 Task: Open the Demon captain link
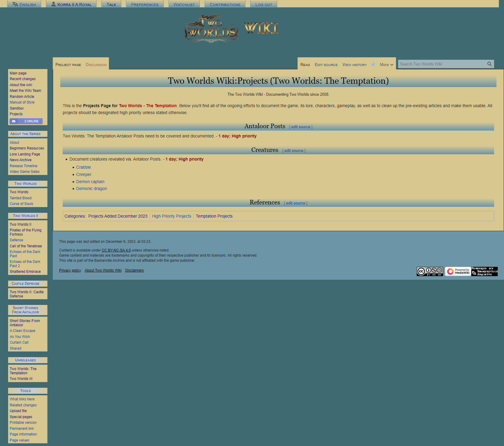[x=90, y=182]
